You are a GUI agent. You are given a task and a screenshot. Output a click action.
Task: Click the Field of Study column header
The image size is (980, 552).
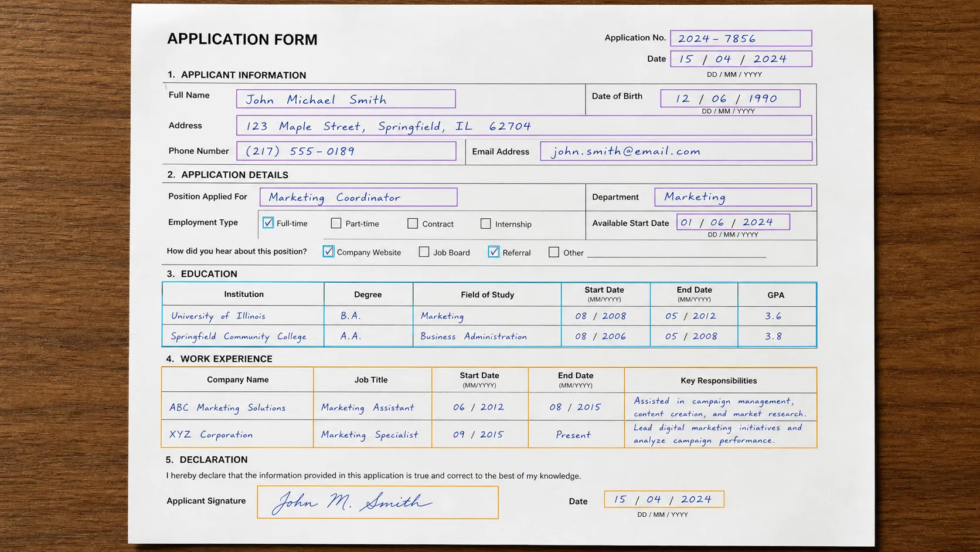coord(488,294)
